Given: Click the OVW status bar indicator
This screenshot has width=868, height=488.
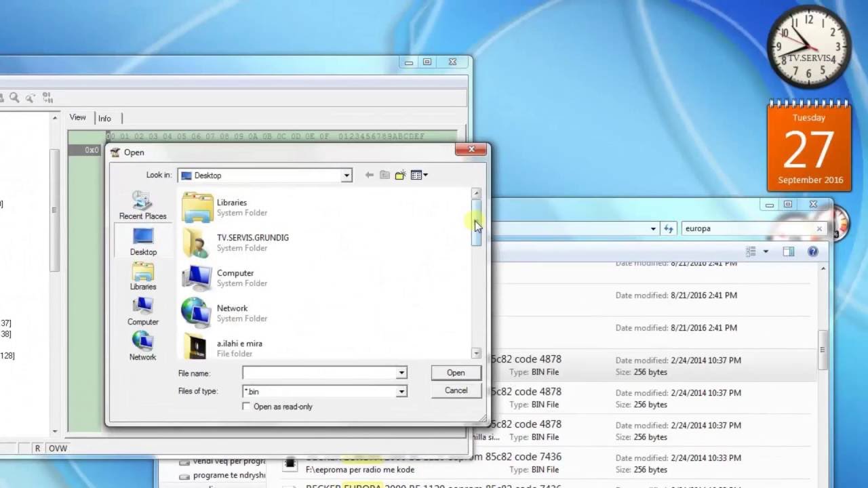Looking at the screenshot, I should [57, 448].
